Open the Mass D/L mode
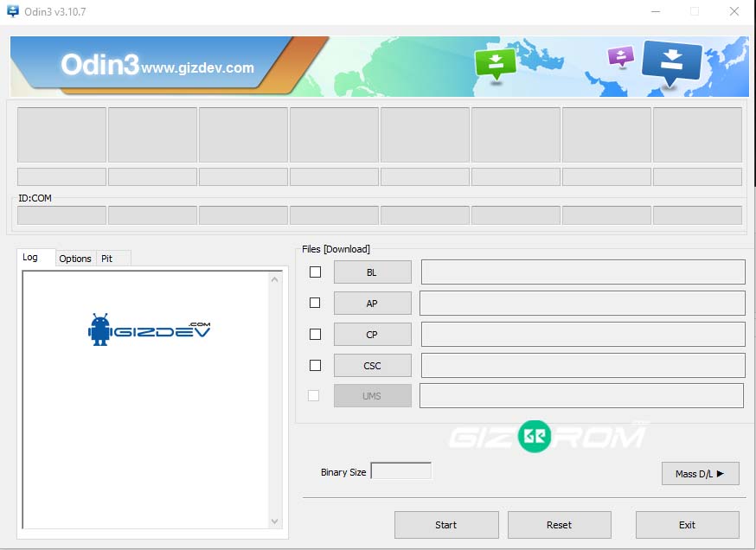 pyautogui.click(x=700, y=474)
